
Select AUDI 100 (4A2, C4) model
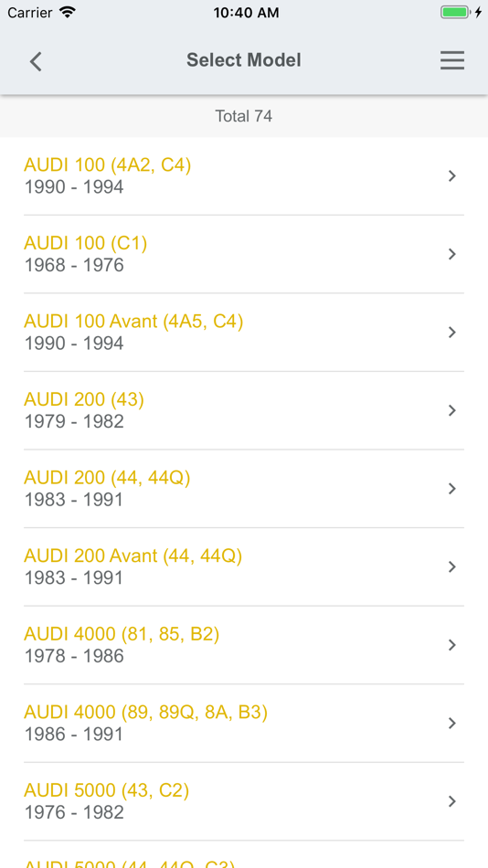244,176
